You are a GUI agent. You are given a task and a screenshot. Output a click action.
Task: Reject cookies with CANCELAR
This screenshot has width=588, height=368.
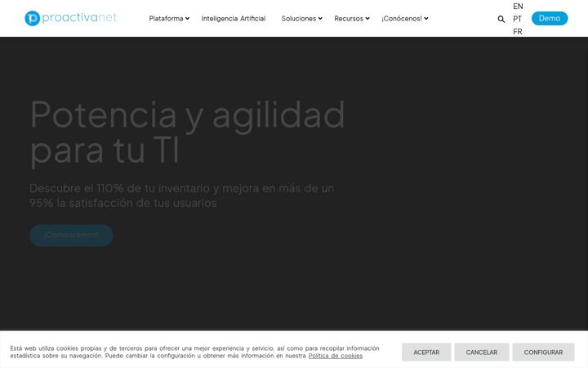[x=482, y=352]
